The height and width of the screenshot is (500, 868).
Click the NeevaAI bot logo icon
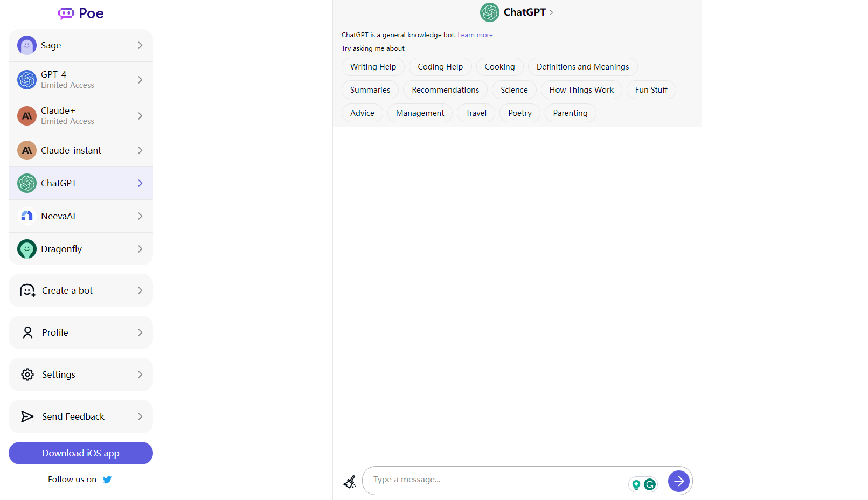pyautogui.click(x=27, y=216)
